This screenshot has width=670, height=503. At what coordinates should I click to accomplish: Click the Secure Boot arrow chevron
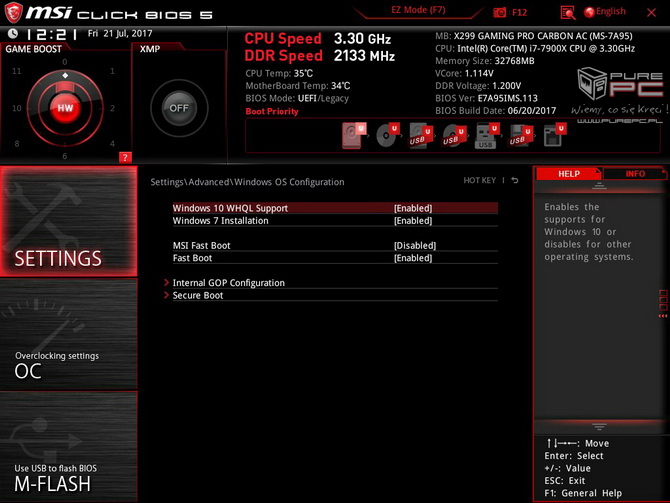click(x=166, y=295)
